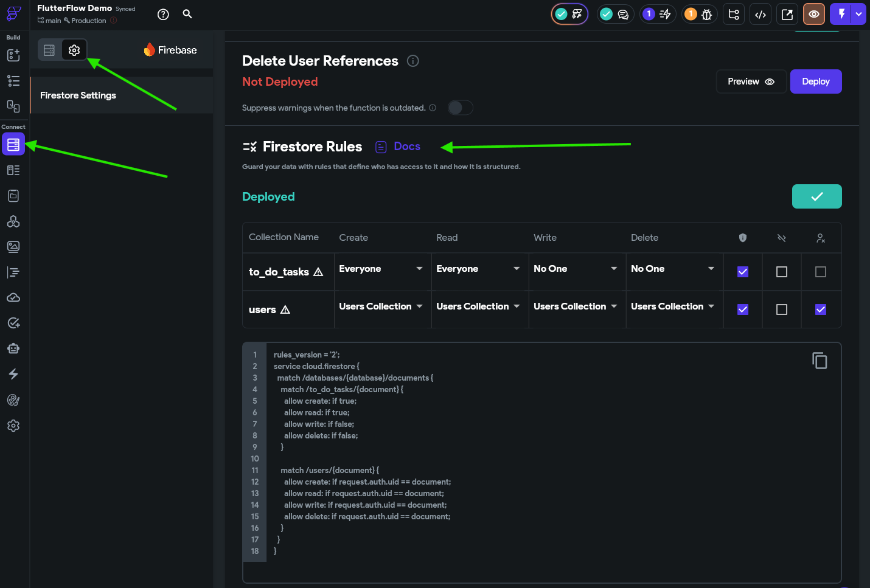Viewport: 870px width, 588px height.
Task: Select Firestore Settings menu item
Action: (x=122, y=95)
